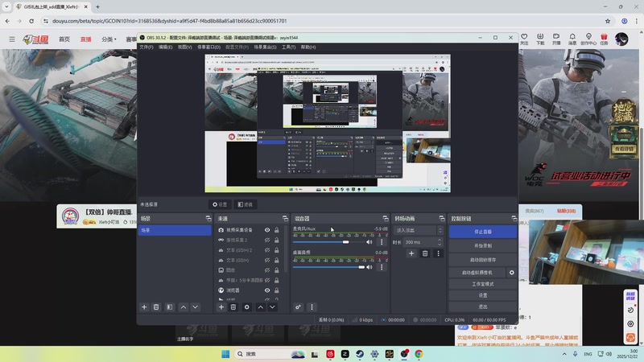Click the add scene plus icon

point(144,307)
